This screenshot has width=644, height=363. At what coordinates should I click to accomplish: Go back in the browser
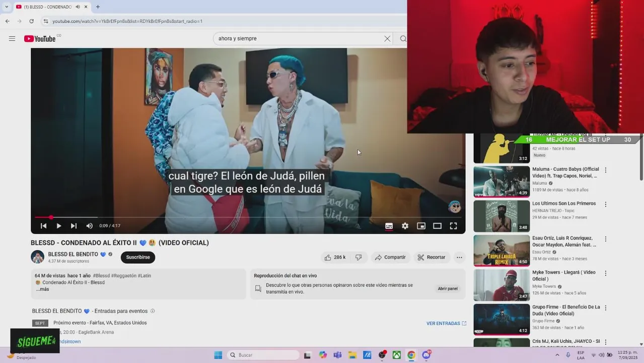(x=7, y=21)
